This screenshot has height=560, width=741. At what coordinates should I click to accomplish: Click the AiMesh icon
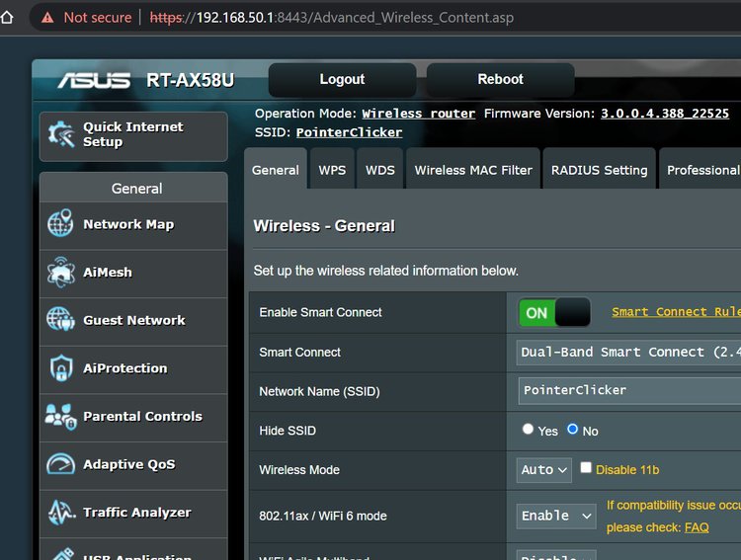[60, 272]
